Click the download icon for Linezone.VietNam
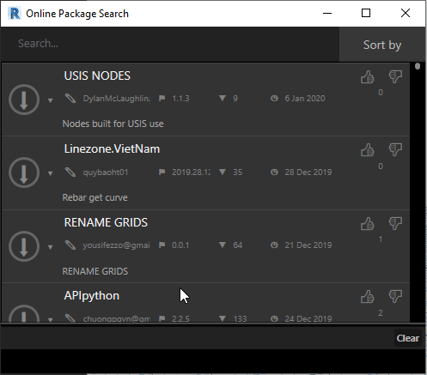Viewport: 427px width, 375px height. 24,173
